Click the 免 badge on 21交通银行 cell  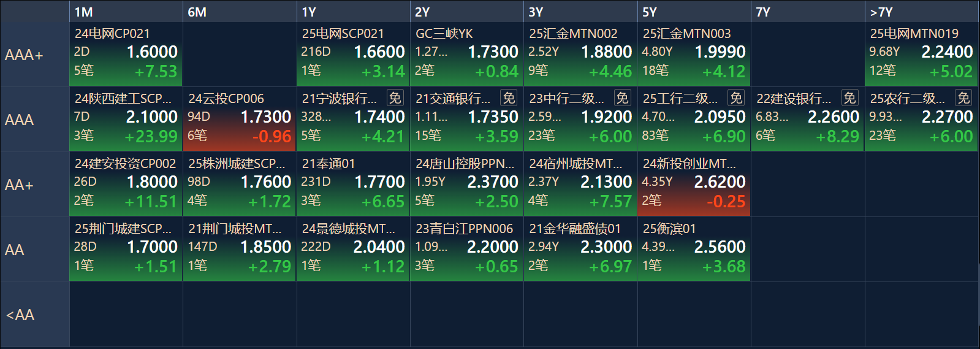point(509,98)
